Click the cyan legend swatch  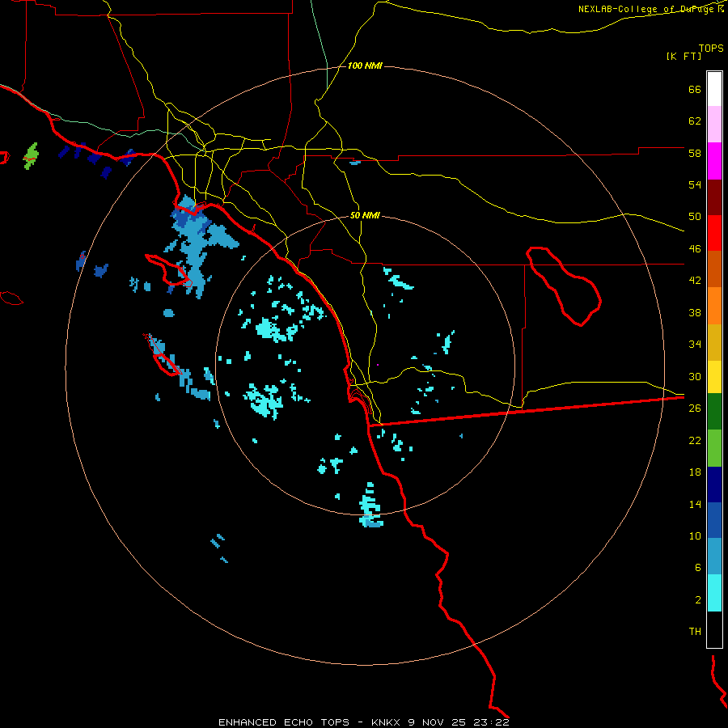[x=714, y=593]
